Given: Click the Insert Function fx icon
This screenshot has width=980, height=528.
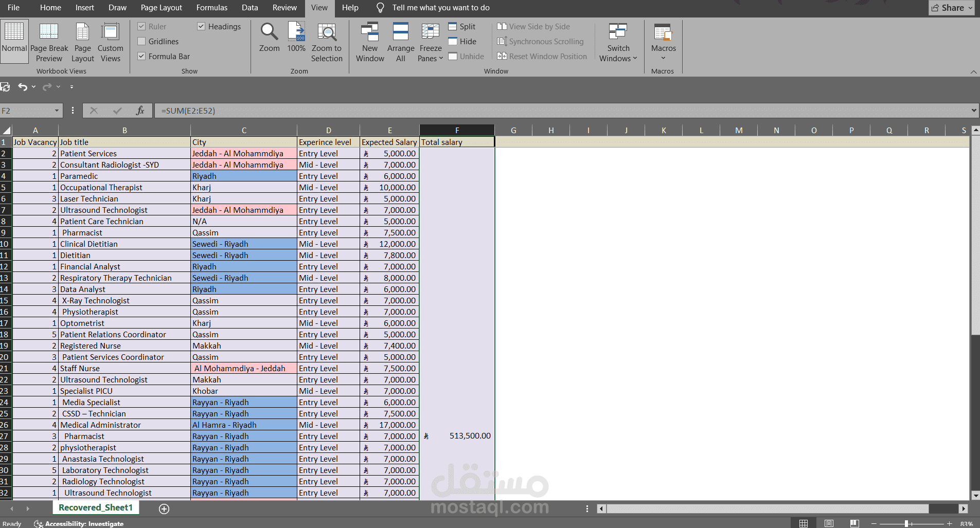Looking at the screenshot, I should [x=140, y=111].
